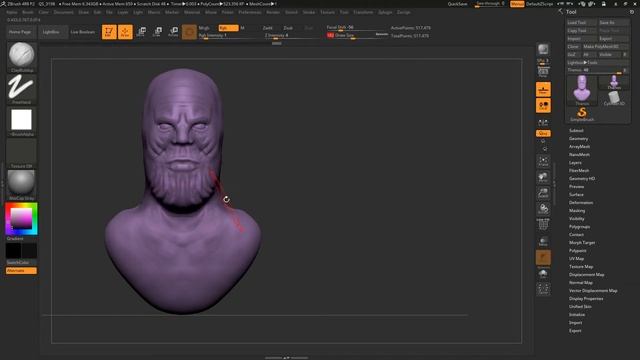Pick a hue in the color picker square
This screenshot has width=640, height=360.
[21, 218]
